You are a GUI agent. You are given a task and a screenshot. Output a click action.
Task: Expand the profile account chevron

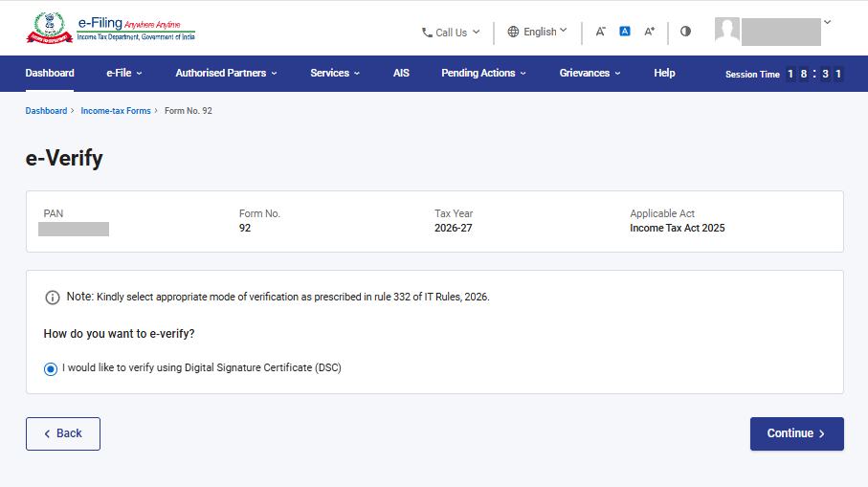point(827,23)
